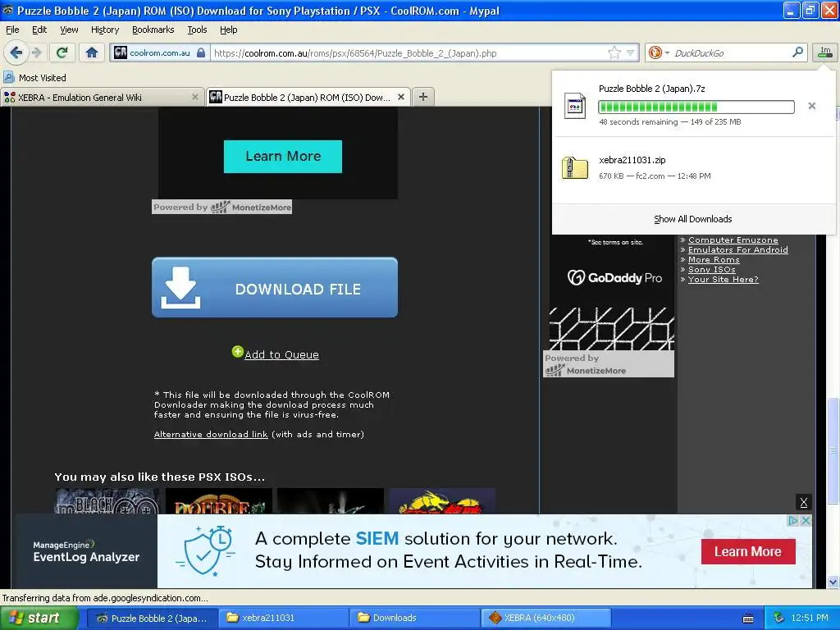Switch to XEBRA (640x480) taskbar window
840x630 pixels.
[546, 618]
